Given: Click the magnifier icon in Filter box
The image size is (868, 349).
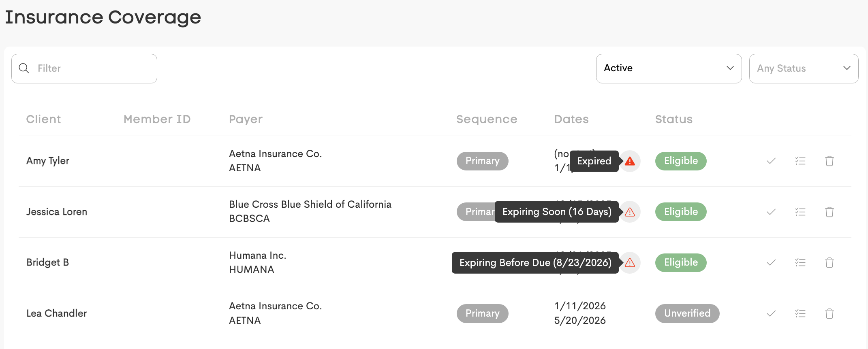Looking at the screenshot, I should click(x=24, y=68).
